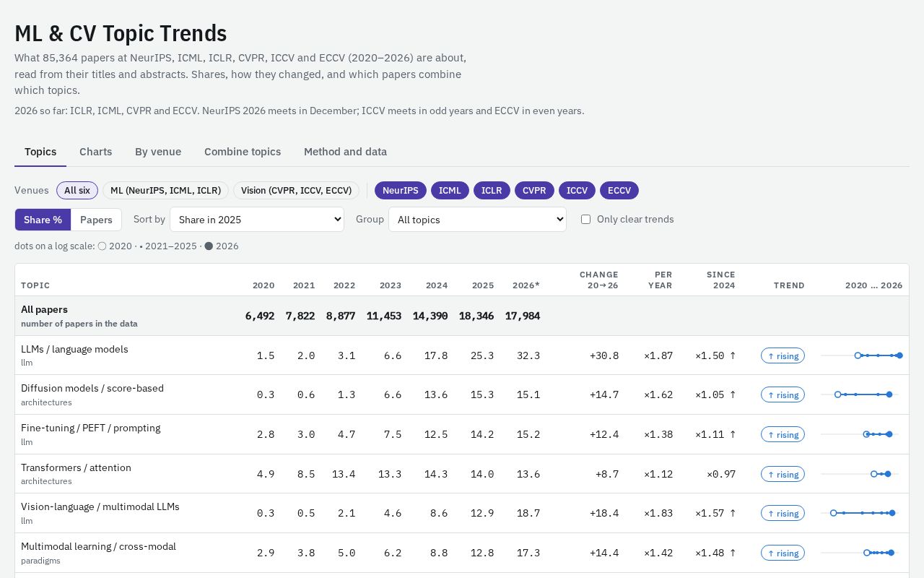Select the "Diffusion models / score-based" topic name
The width and height of the screenshot is (924, 578).
coord(92,388)
